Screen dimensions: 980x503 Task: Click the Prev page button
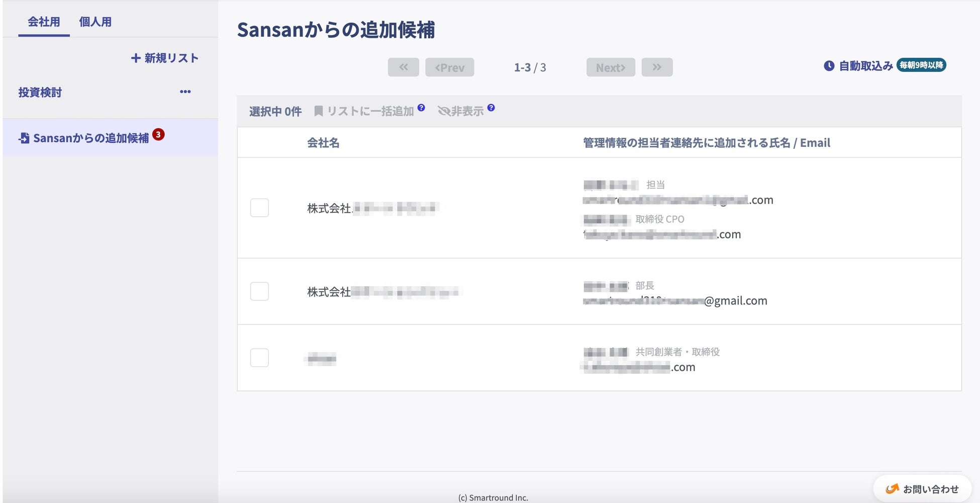[x=450, y=67]
